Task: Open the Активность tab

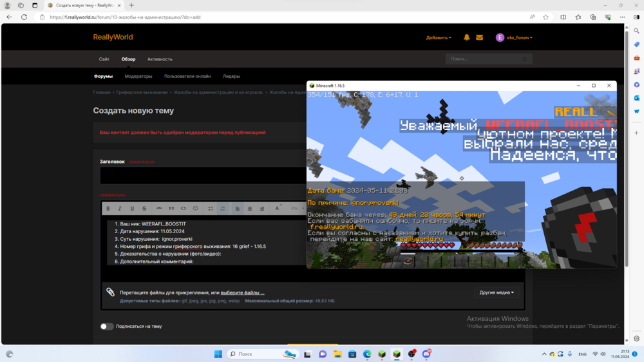Action: pos(160,59)
